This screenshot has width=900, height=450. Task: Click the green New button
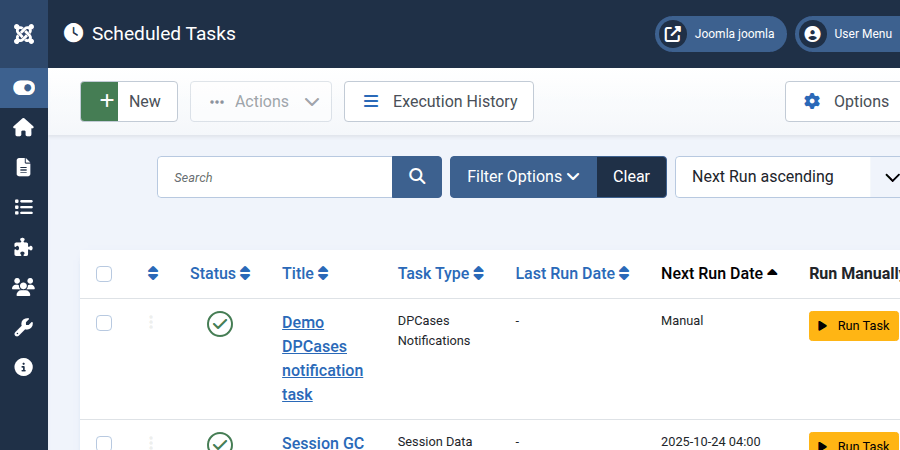coord(129,102)
